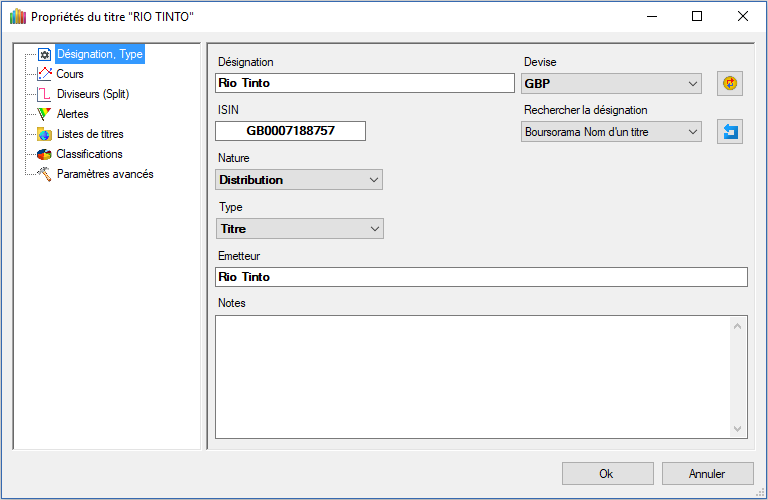Viewport: 768px width, 500px height.
Task: Click the blue arrow designation search button
Action: tap(730, 131)
